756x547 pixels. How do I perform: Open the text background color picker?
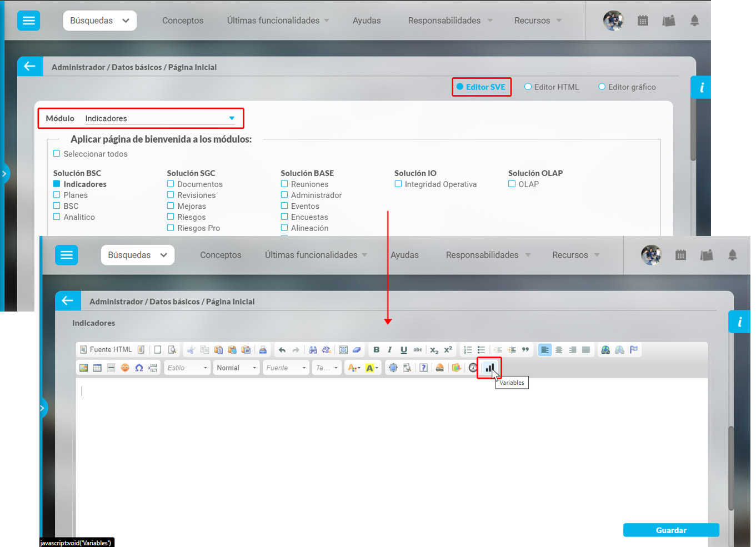(x=372, y=368)
